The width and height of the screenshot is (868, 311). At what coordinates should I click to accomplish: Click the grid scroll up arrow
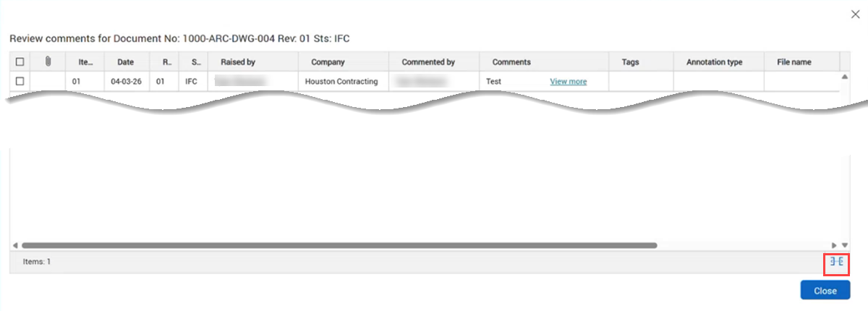coord(844,77)
